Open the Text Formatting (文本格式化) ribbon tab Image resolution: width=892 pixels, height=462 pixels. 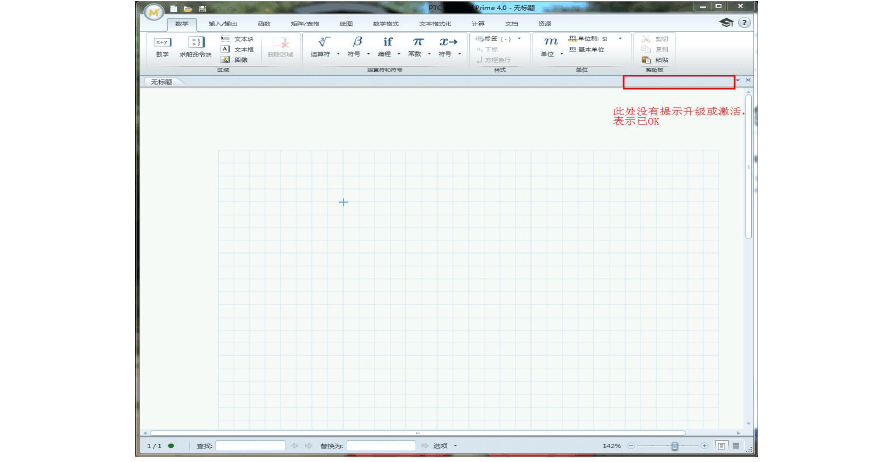click(435, 24)
